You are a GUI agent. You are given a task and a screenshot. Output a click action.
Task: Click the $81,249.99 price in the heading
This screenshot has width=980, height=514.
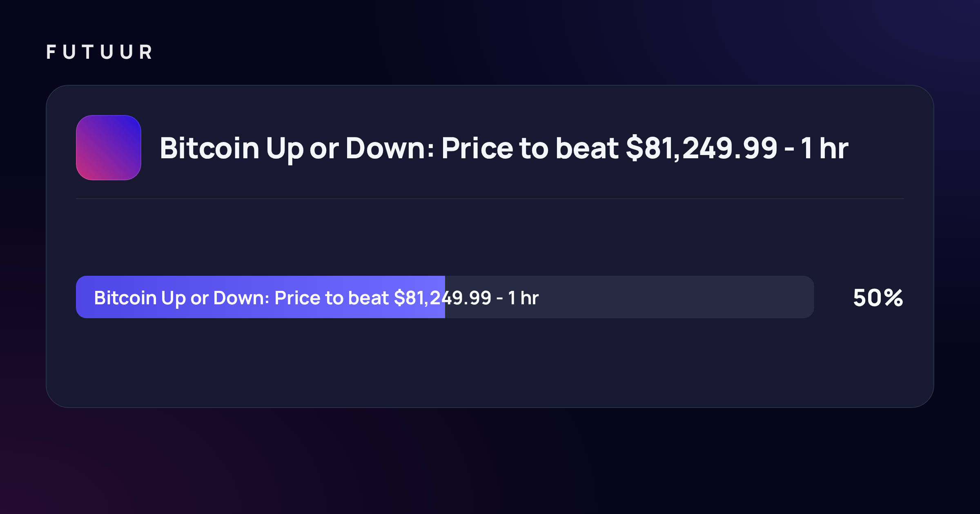702,148
